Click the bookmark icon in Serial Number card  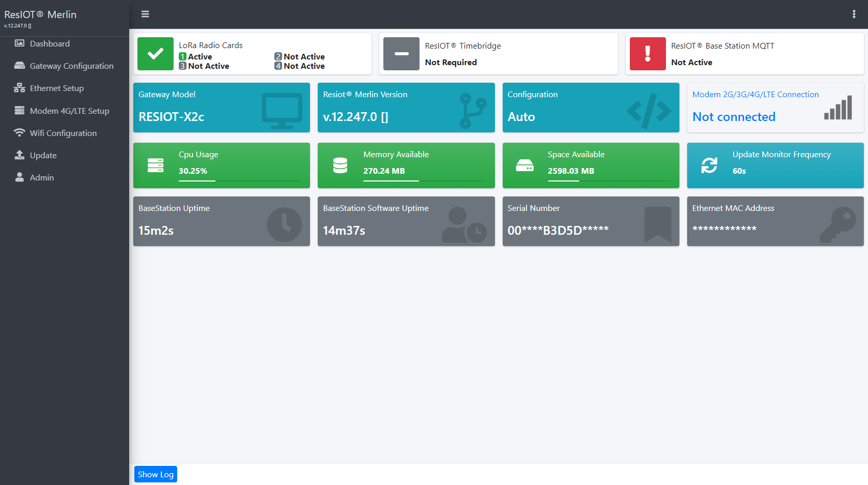pos(658,225)
